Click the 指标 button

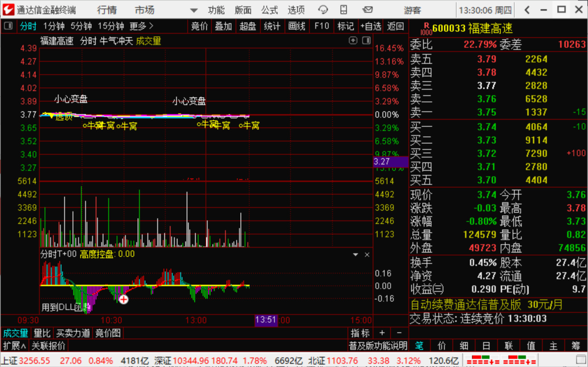(x=360, y=333)
